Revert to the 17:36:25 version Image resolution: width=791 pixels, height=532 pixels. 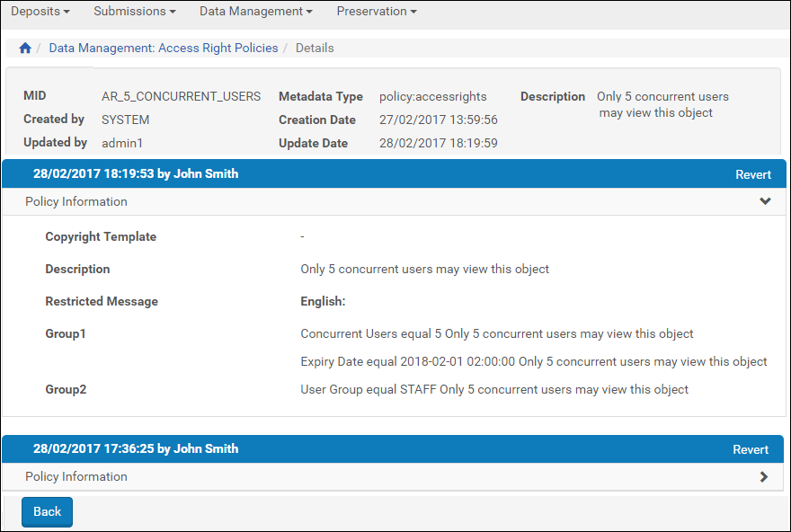click(x=751, y=449)
